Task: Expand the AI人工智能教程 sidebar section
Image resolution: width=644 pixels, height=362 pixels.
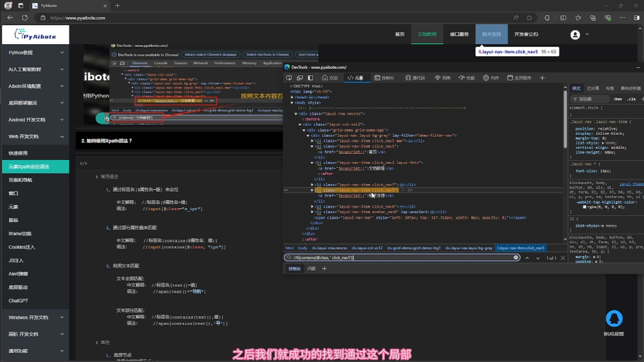Action: (x=36, y=69)
